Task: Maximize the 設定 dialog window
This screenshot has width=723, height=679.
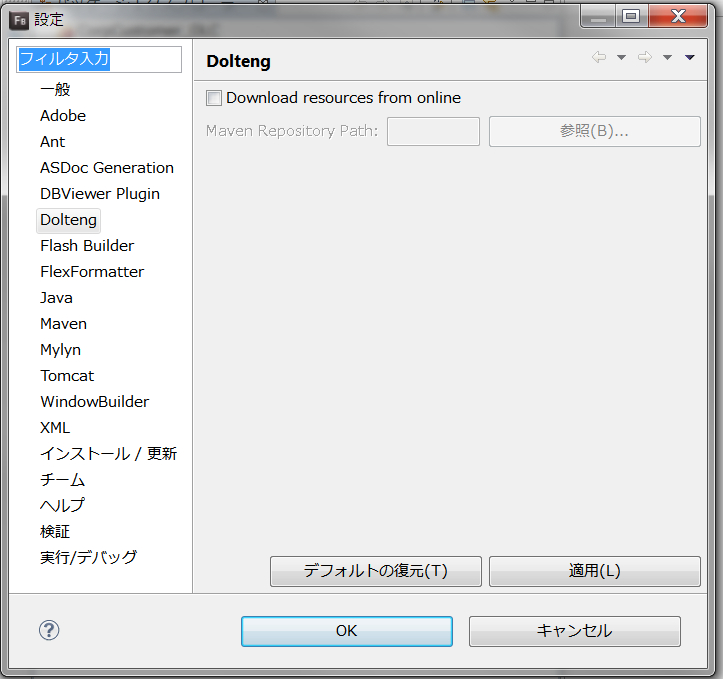Action: (631, 17)
